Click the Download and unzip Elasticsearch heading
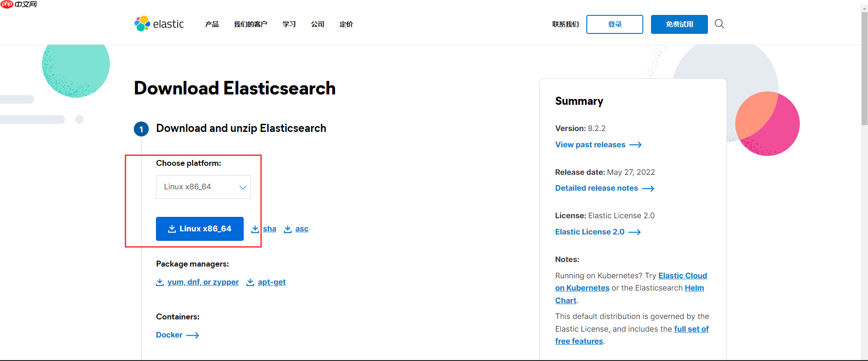The height and width of the screenshot is (361, 868). (241, 129)
